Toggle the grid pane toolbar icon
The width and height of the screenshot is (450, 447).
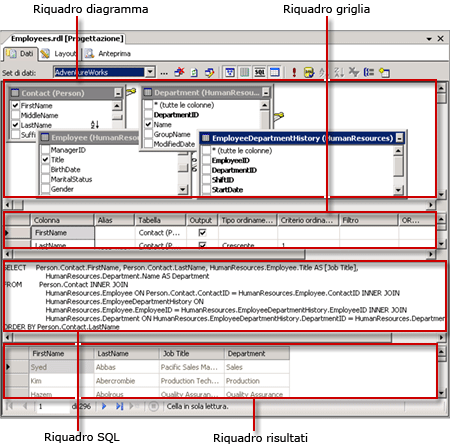click(x=245, y=72)
